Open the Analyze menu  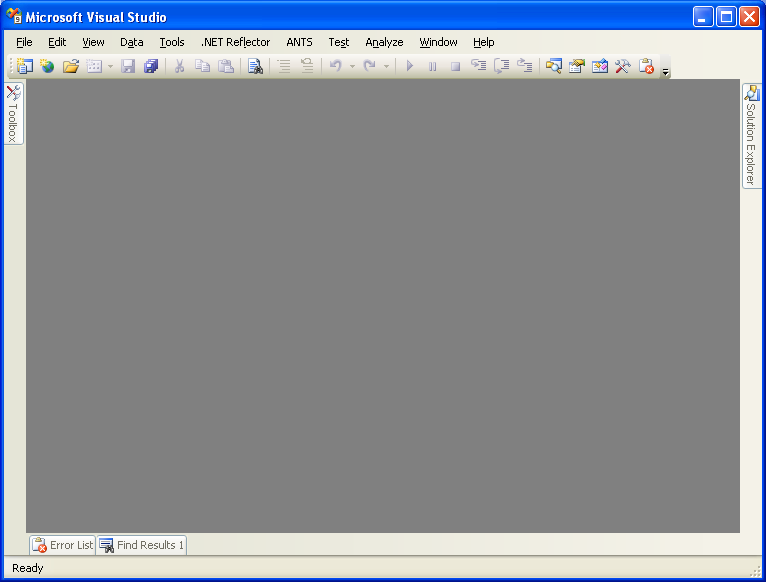384,42
